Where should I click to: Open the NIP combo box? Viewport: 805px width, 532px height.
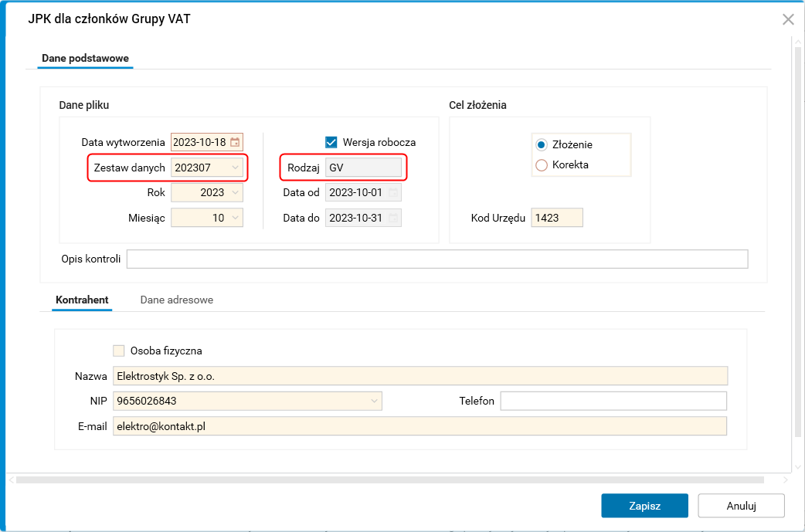tap(374, 401)
